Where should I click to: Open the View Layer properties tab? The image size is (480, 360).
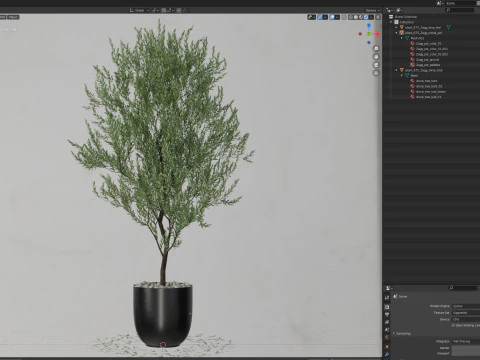coord(387,322)
